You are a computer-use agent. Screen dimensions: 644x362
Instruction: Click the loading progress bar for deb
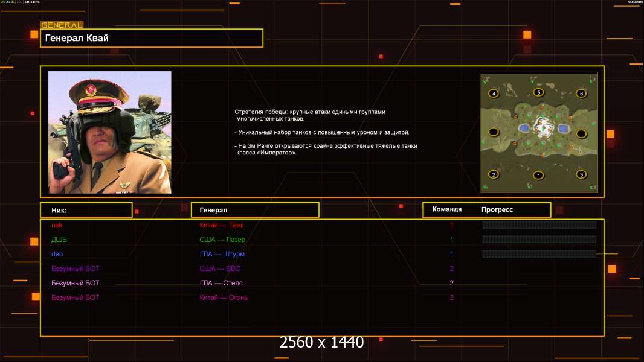539,254
